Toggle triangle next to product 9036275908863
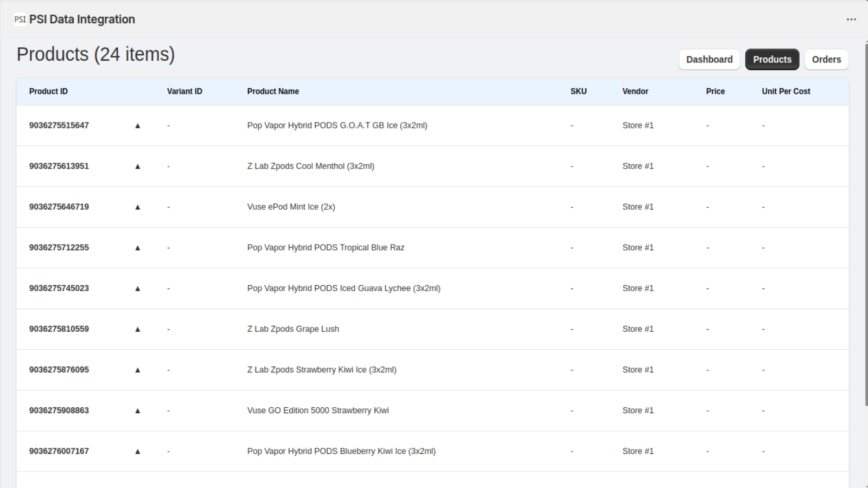868x488 pixels. coord(137,410)
